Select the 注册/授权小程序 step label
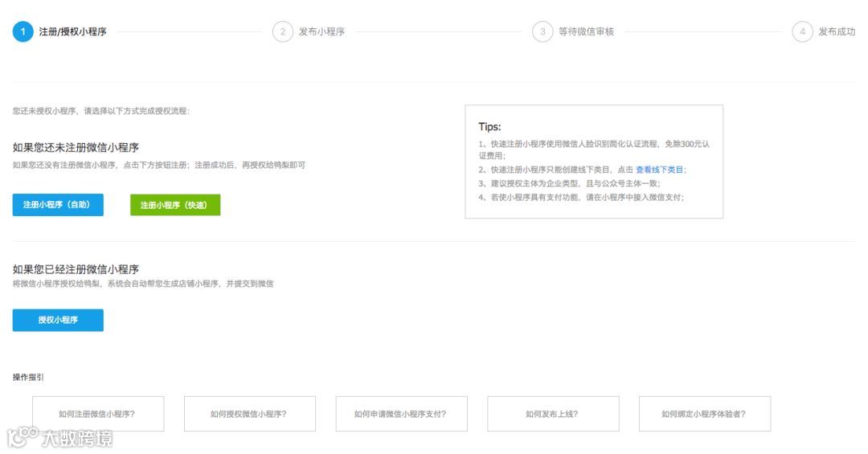868x454 pixels. click(72, 31)
